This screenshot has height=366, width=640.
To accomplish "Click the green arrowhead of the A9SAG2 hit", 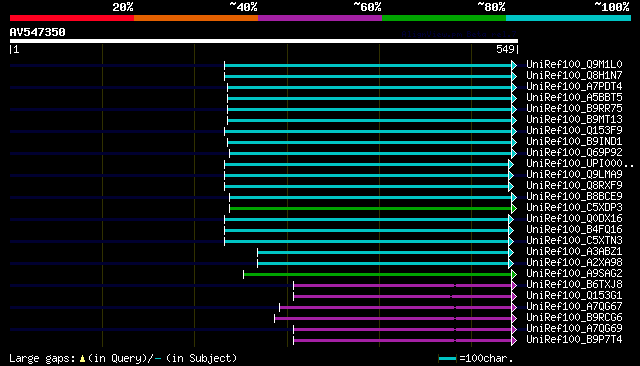I will click(514, 275).
